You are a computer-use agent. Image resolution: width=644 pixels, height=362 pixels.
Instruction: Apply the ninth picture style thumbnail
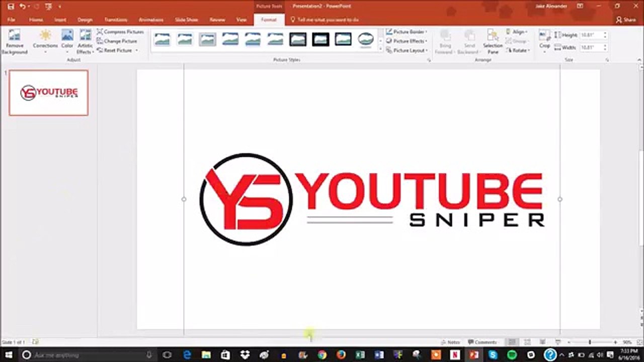343,39
